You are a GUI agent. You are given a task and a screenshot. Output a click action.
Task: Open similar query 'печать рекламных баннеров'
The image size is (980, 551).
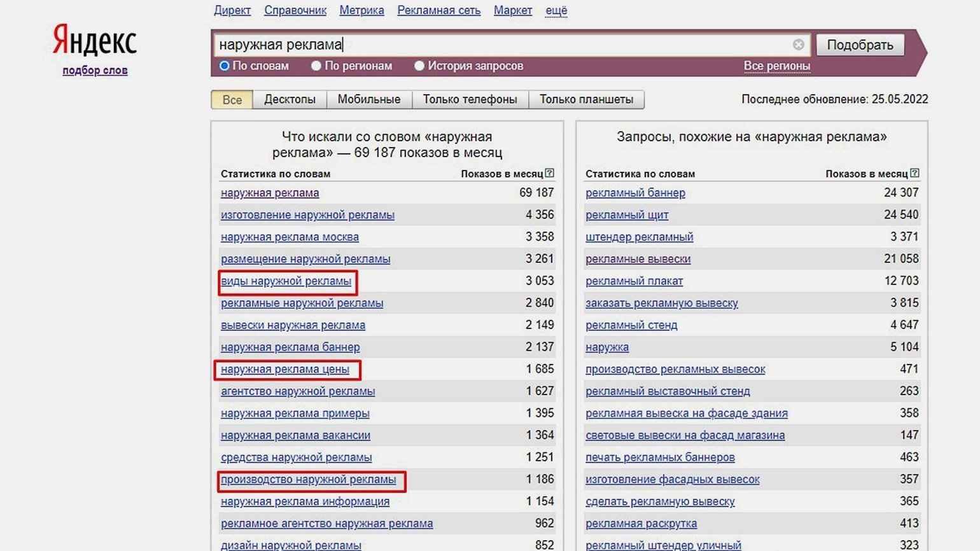click(x=660, y=457)
